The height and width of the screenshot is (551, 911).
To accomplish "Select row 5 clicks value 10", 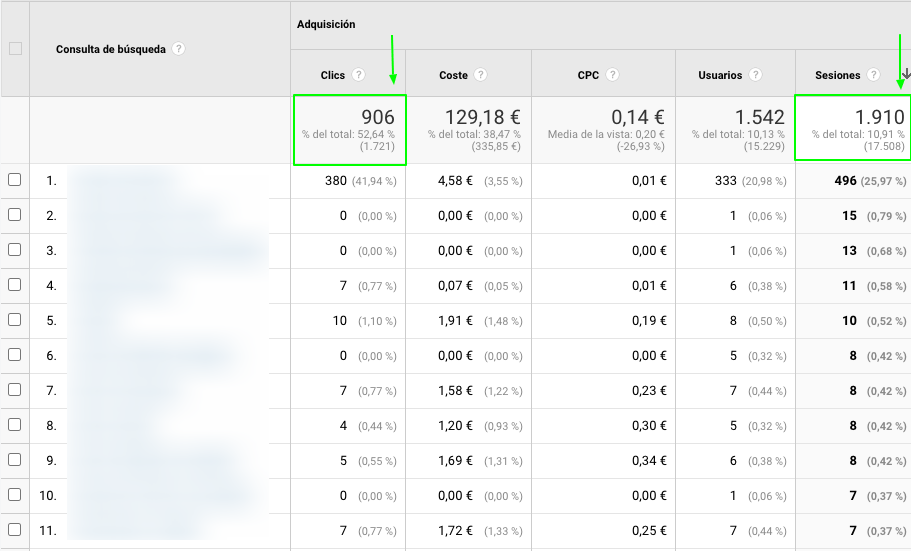I will pyautogui.click(x=340, y=321).
